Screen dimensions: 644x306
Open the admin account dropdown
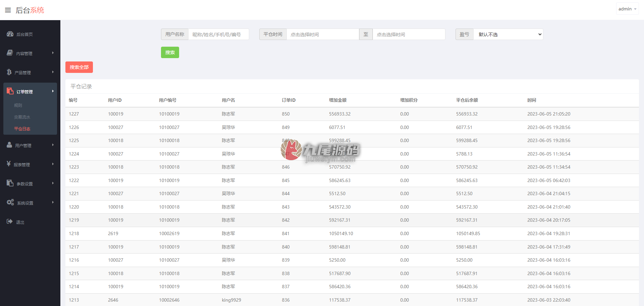(x=627, y=9)
